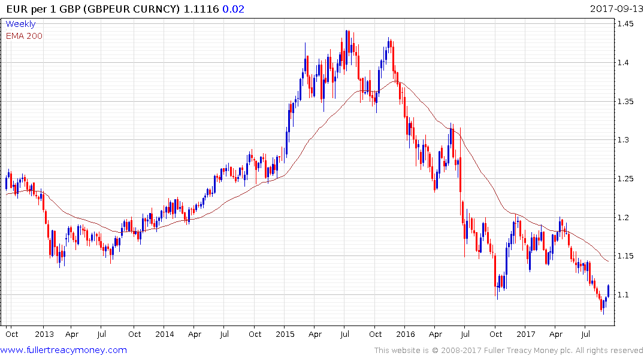644x359 pixels.
Task: Click the last price value 1.1116
Action: click(x=201, y=9)
